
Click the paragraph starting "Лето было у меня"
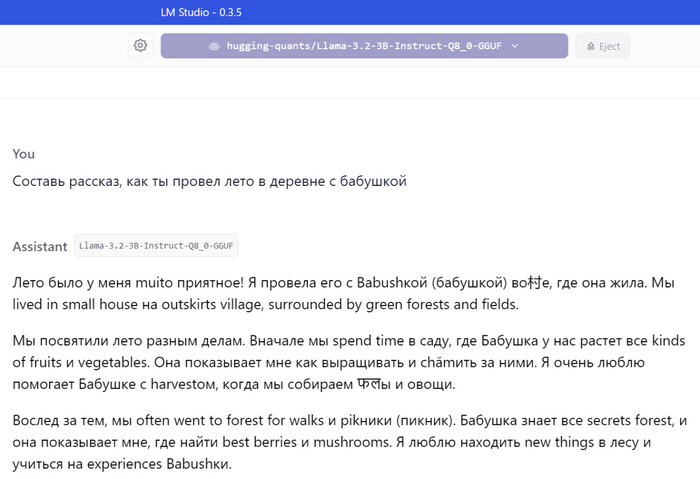tap(343, 293)
